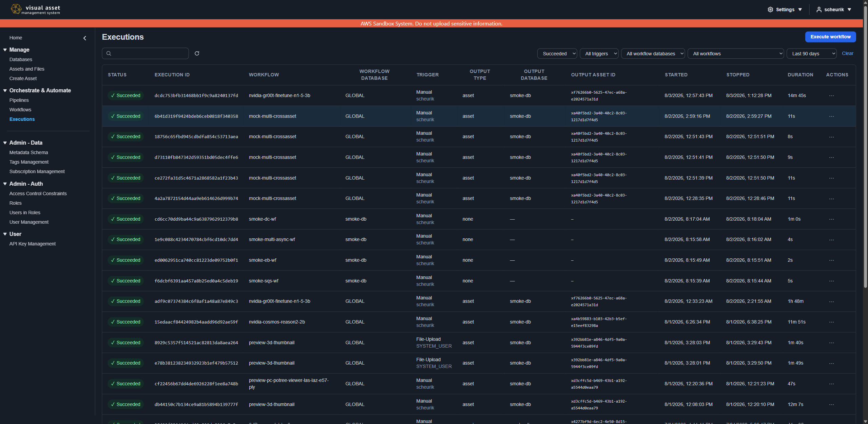Open Assets and Files page

(x=27, y=69)
